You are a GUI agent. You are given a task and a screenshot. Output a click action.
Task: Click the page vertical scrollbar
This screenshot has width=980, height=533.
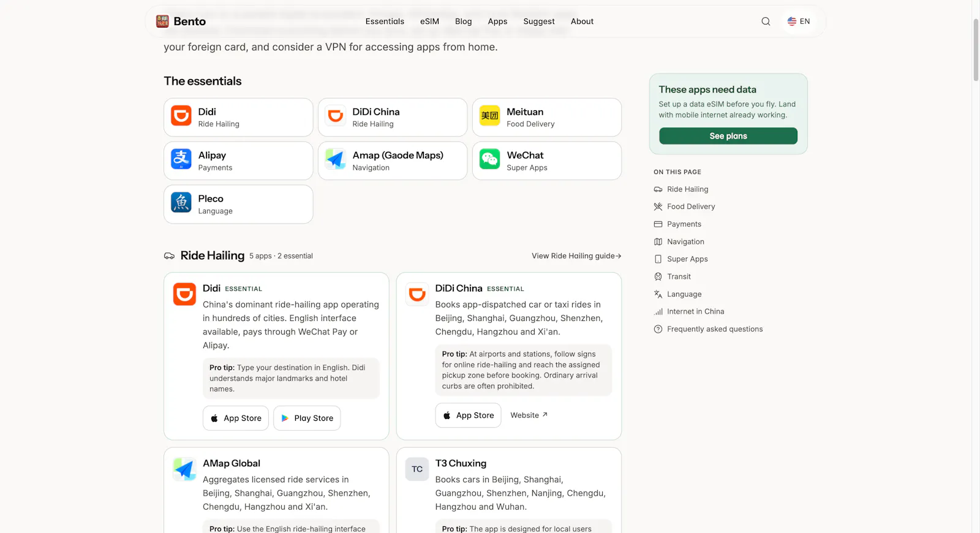pos(976,49)
